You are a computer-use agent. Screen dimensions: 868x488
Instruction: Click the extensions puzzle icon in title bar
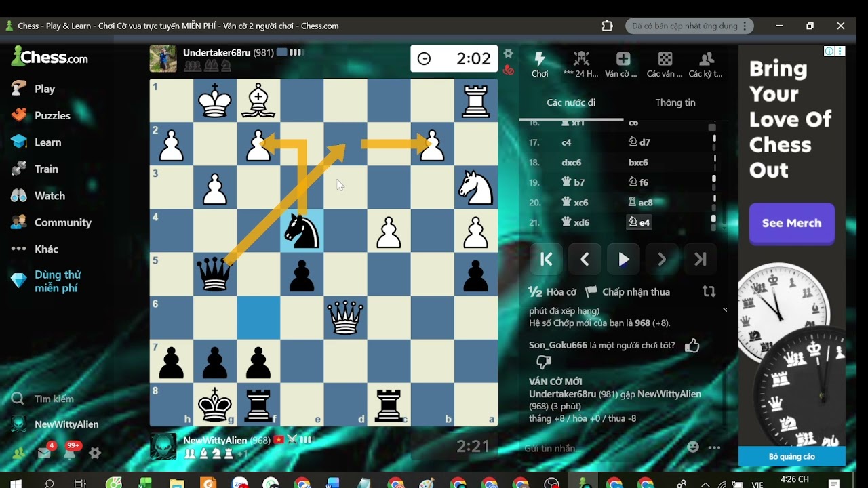coord(608,26)
